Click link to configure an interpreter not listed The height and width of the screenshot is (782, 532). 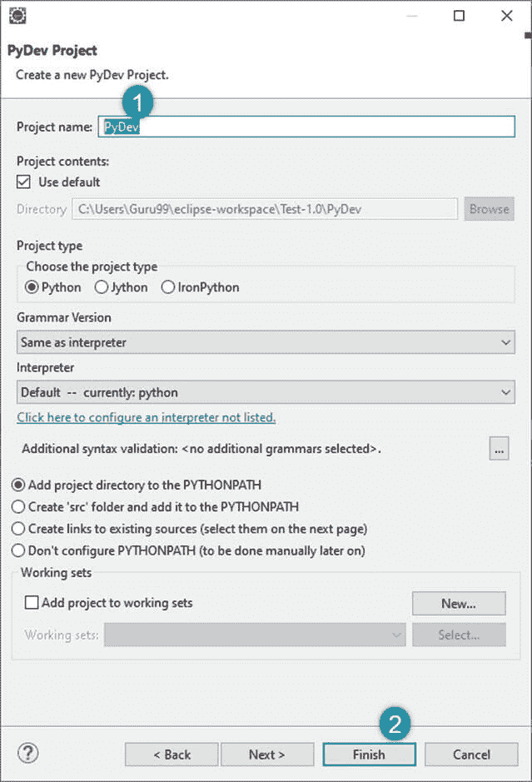click(146, 417)
